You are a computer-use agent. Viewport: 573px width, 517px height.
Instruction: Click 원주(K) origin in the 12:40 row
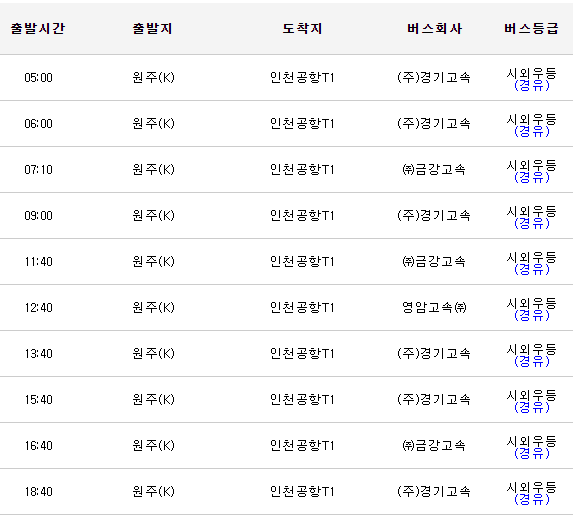(153, 308)
